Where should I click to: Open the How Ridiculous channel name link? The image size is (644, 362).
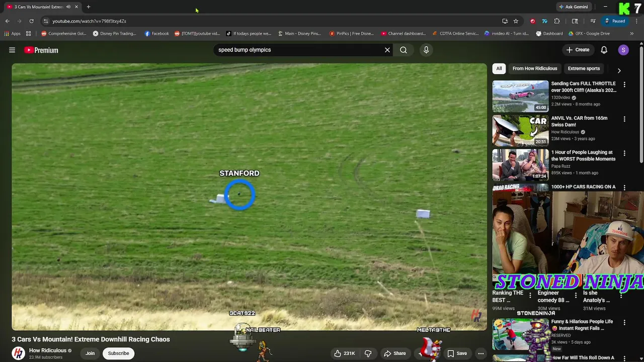pos(48,350)
